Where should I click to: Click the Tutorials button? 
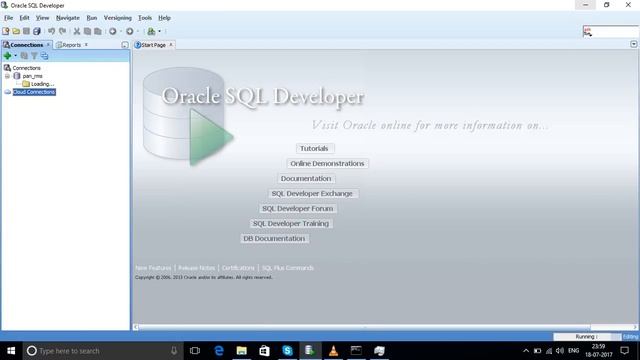[x=314, y=149]
